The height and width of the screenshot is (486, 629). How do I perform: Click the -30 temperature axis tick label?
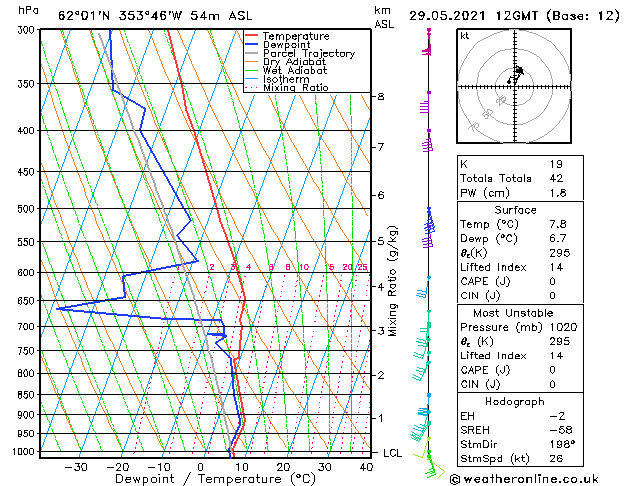[76, 467]
